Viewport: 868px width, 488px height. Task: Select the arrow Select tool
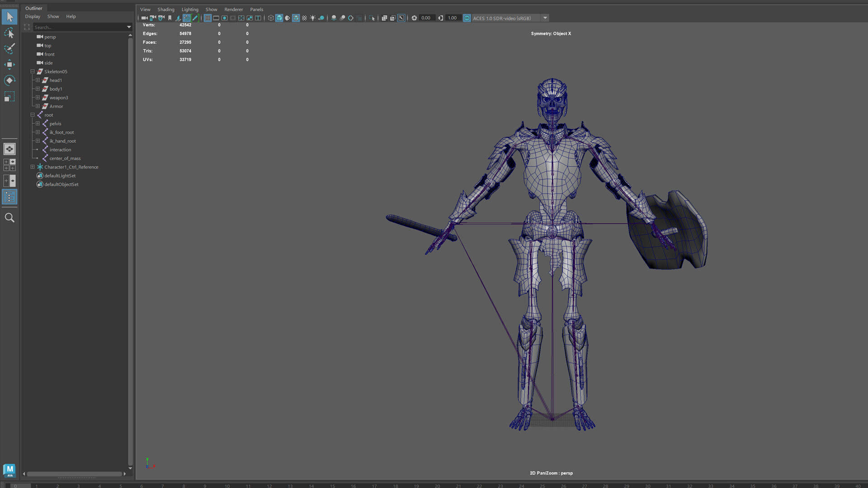coord(9,17)
